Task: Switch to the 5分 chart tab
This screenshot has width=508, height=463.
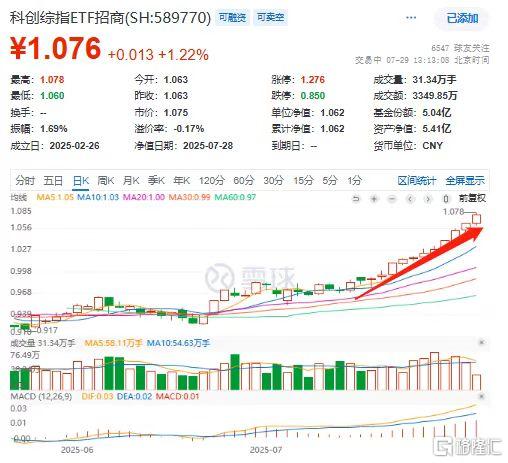Action: [330, 180]
